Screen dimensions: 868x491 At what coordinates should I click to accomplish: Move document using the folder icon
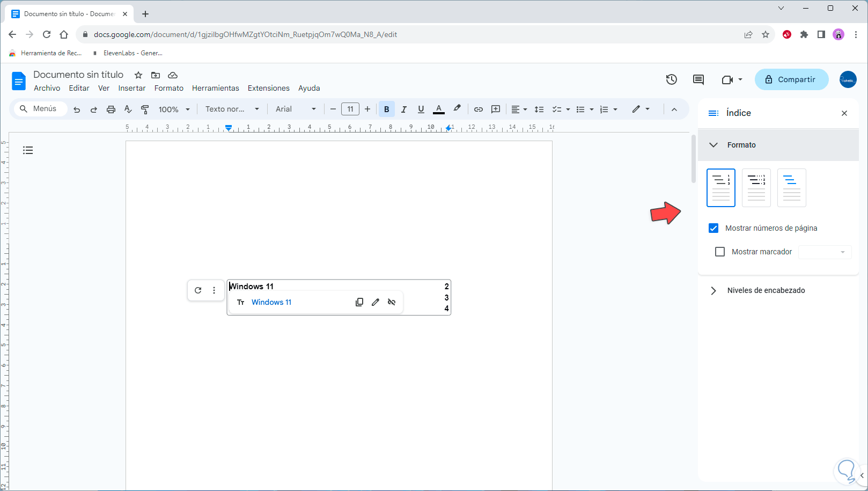coord(156,75)
